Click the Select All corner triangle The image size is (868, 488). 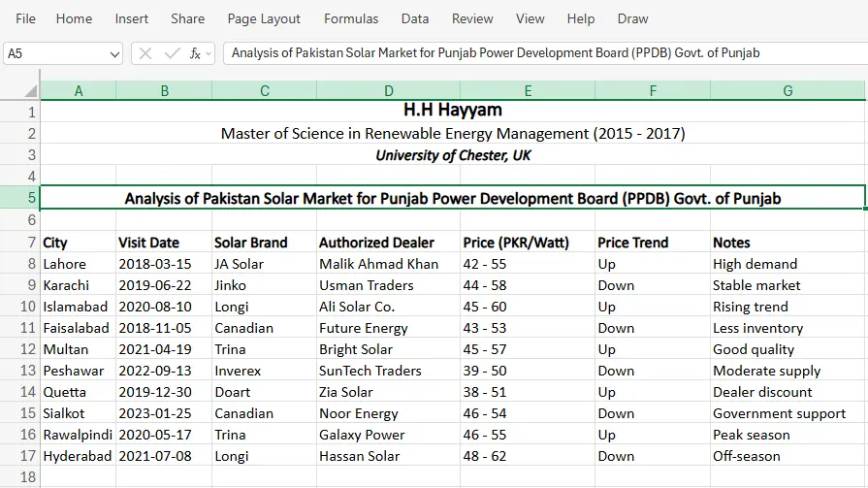click(x=31, y=91)
